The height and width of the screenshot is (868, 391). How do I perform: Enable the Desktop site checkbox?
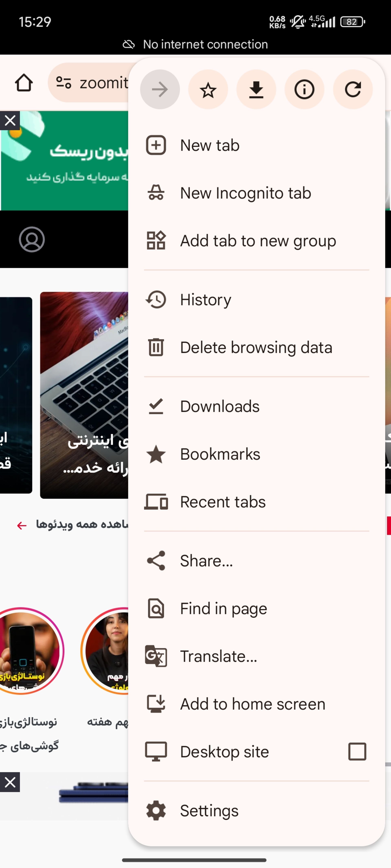point(357,751)
